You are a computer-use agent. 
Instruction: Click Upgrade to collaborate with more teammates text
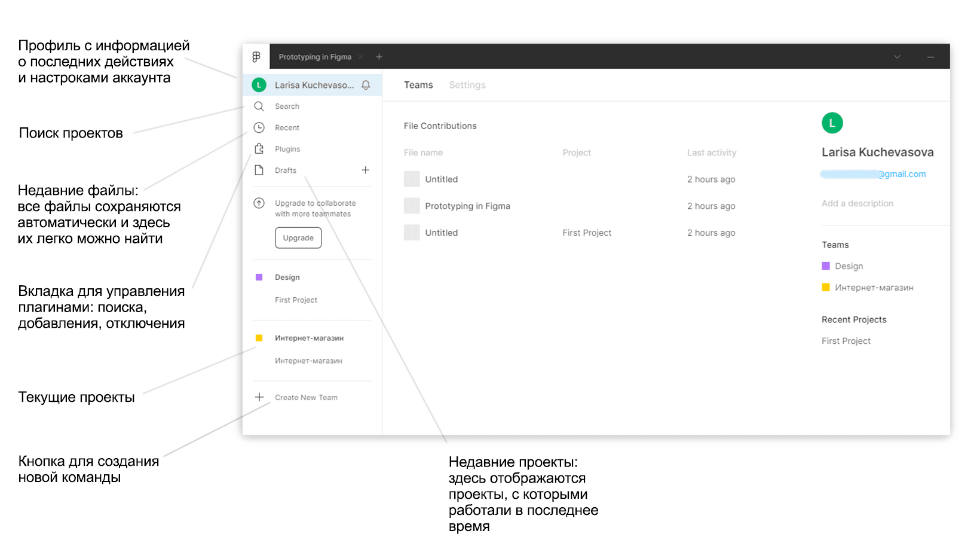tap(315, 209)
